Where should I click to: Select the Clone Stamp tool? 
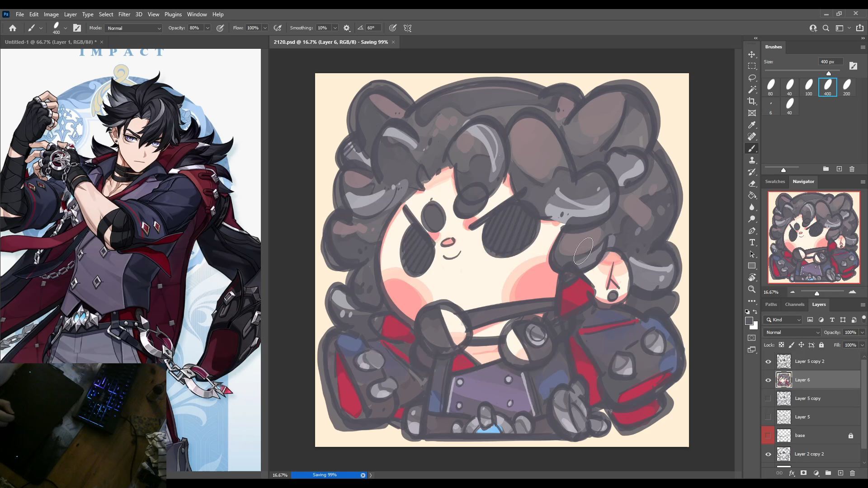click(x=752, y=160)
